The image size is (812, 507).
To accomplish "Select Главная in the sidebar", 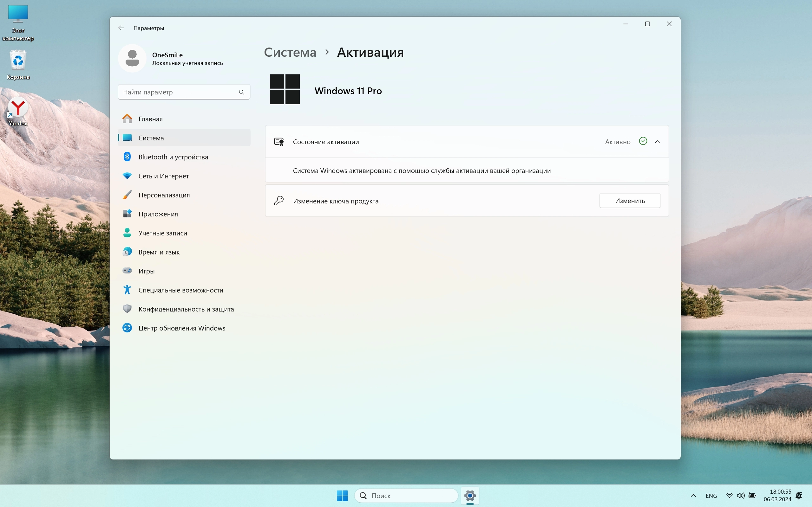I will pyautogui.click(x=150, y=119).
